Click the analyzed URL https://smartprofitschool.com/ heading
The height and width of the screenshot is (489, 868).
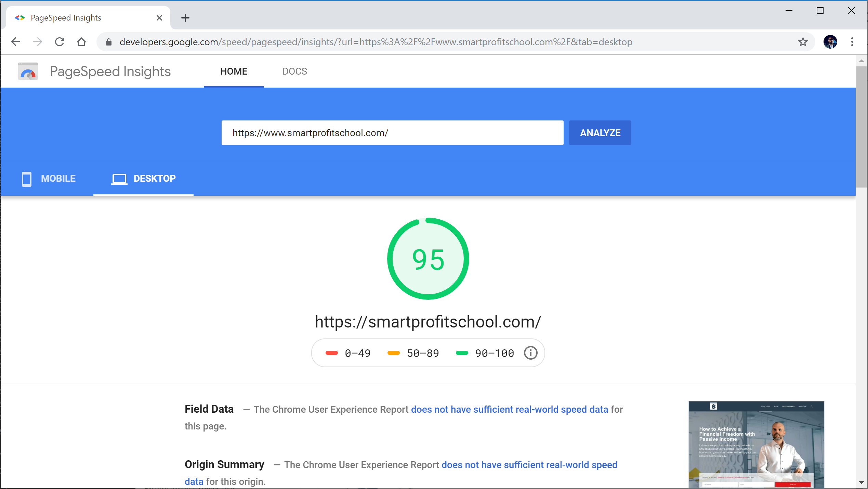pyautogui.click(x=428, y=322)
